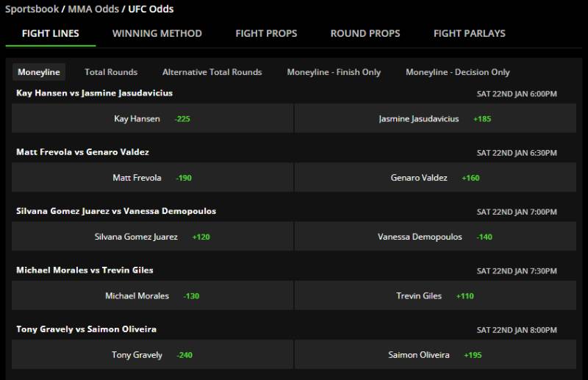Select the Round Props tab
Screen dimensions: 588x380
click(x=365, y=33)
